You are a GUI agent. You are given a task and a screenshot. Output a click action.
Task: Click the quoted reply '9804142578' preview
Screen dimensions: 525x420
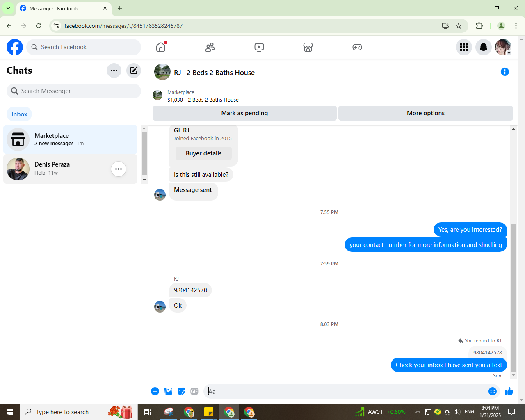click(x=487, y=352)
